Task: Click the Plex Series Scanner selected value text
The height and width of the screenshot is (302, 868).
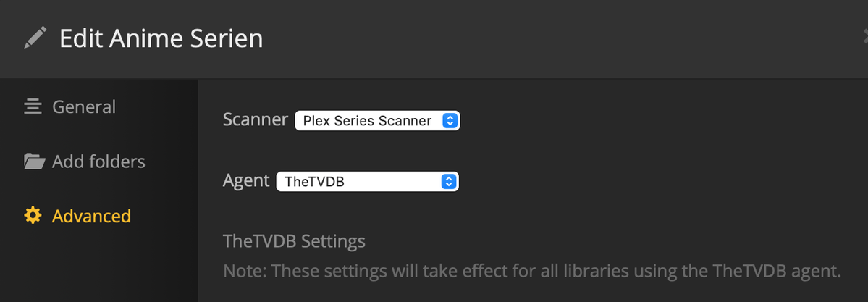Action: pos(366,121)
